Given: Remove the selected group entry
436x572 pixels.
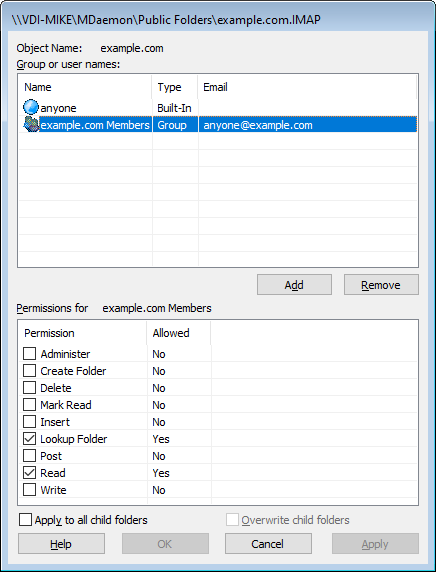Looking at the screenshot, I should (381, 285).
